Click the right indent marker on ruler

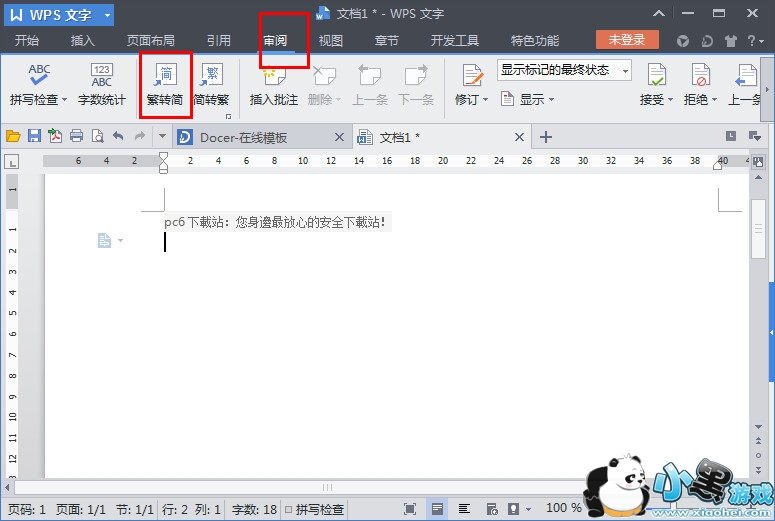pyautogui.click(x=718, y=166)
